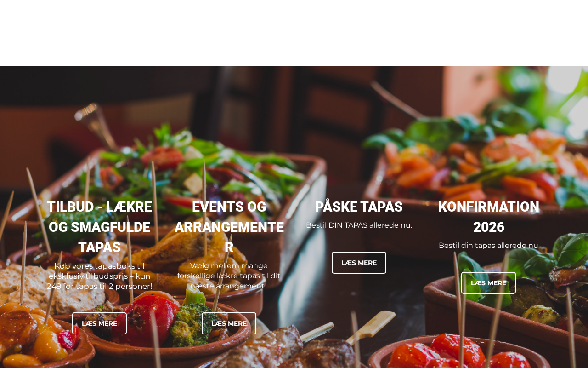Open LÆS MERE below Påske Tapas

(359, 263)
